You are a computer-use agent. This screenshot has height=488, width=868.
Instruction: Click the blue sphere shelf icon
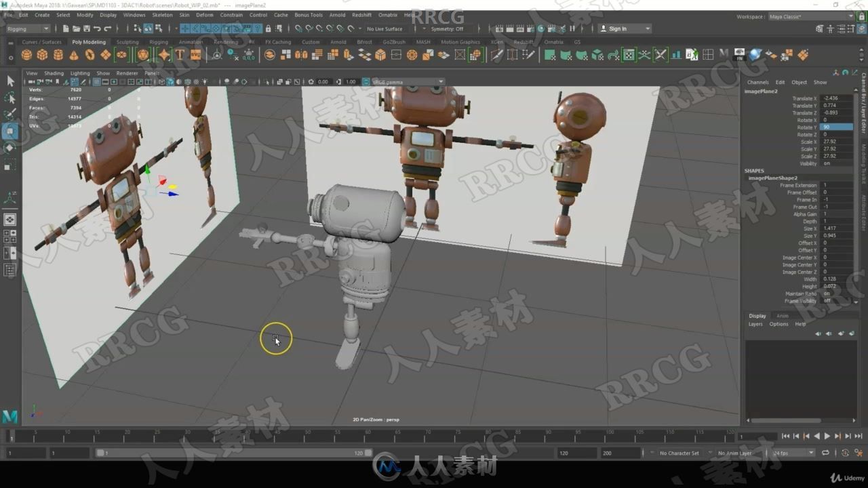point(756,55)
